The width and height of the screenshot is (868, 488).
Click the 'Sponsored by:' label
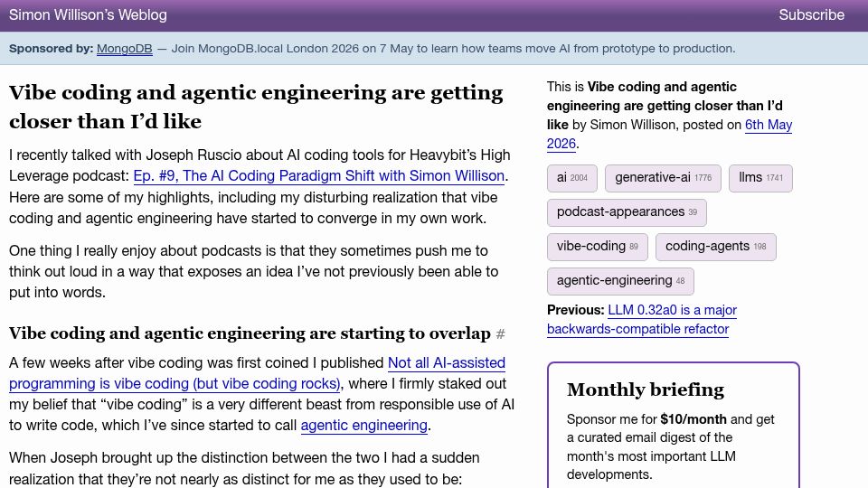point(51,49)
